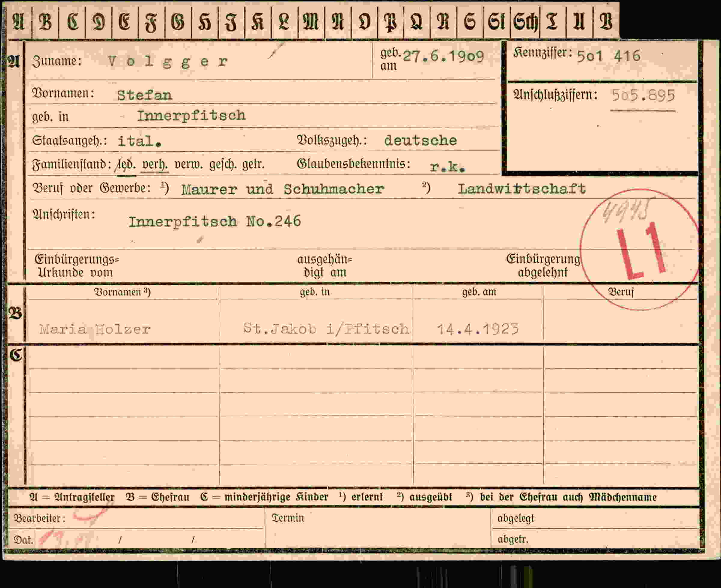Screen dimensions: 721x588
Task: Click the Zuname field label
Action: (x=56, y=61)
